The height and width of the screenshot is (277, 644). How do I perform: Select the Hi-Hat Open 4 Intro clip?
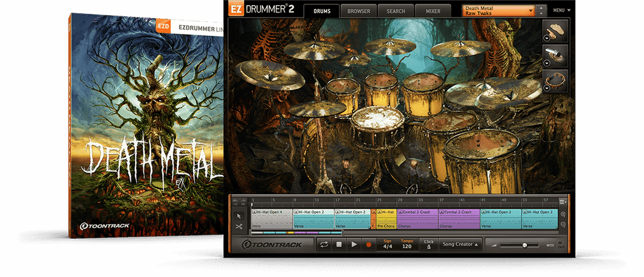tap(272, 219)
